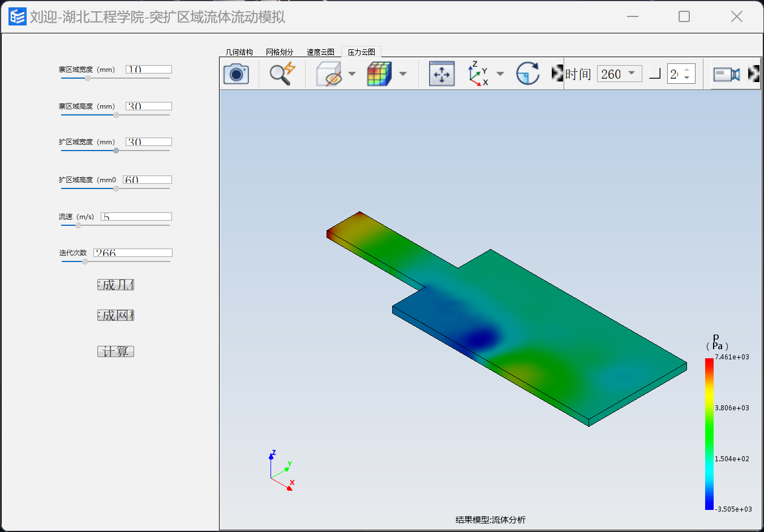Click the 迭代次数 slider handle
The width and height of the screenshot is (764, 532).
click(x=85, y=261)
